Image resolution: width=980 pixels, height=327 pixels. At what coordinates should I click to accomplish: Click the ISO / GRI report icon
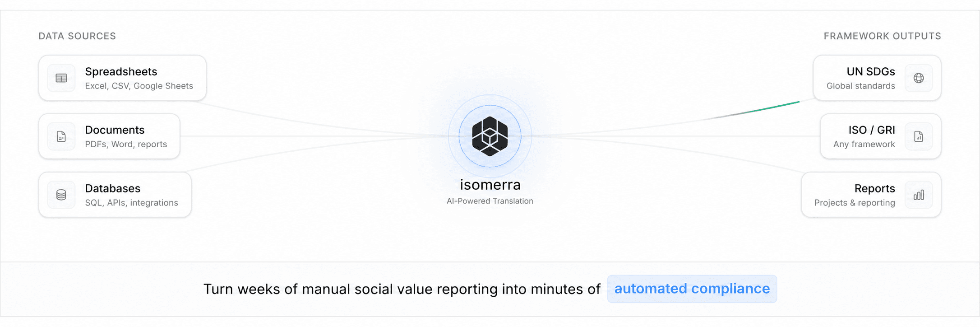tap(919, 136)
